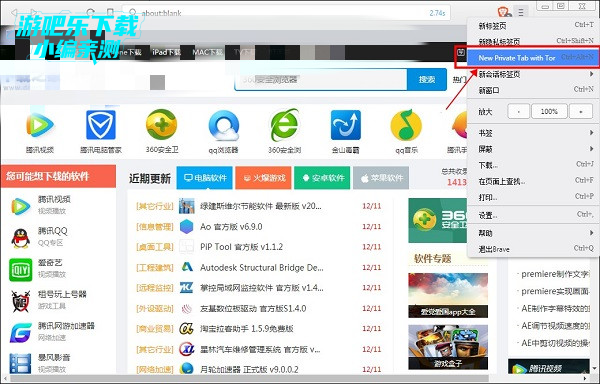Switch to the 火爆游戏 tab
This screenshot has height=384, width=600.
point(263,178)
